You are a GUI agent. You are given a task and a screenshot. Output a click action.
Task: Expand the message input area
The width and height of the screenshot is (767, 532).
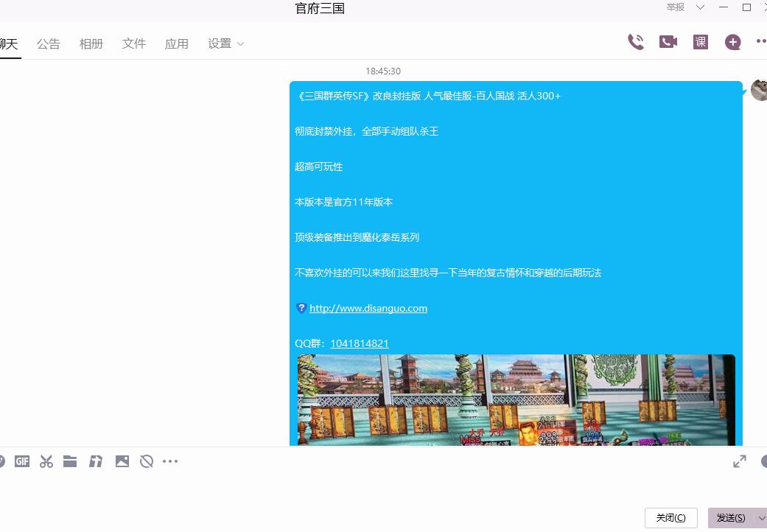click(x=740, y=461)
